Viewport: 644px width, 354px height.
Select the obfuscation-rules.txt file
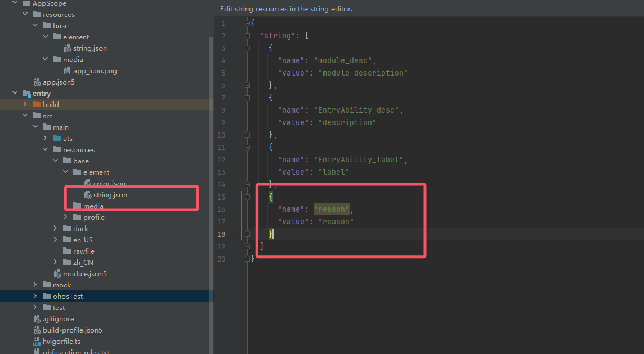click(76, 352)
